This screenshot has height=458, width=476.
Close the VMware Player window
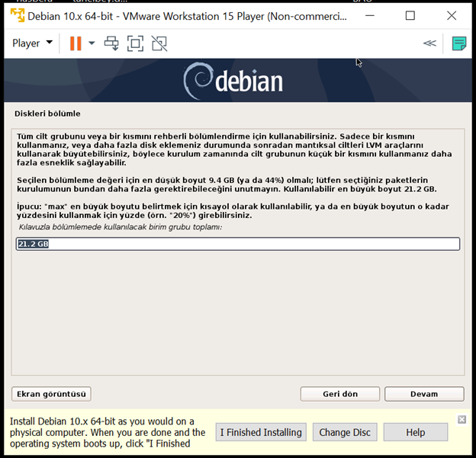(x=452, y=15)
